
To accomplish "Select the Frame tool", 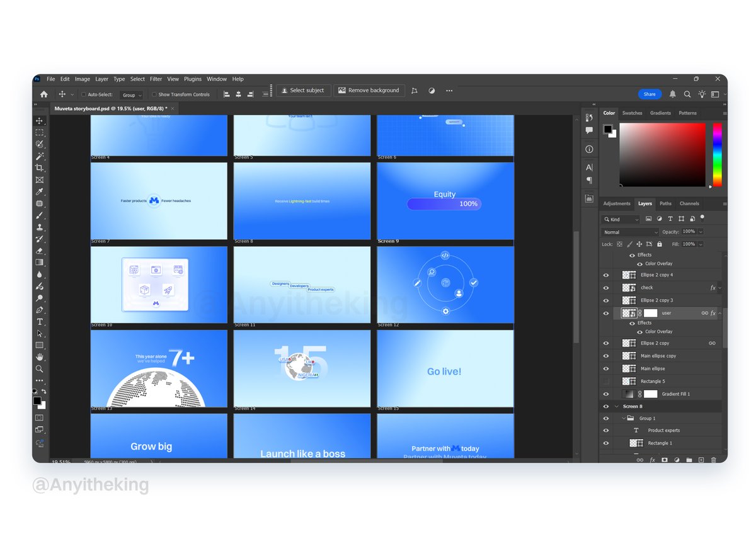I will click(x=39, y=180).
